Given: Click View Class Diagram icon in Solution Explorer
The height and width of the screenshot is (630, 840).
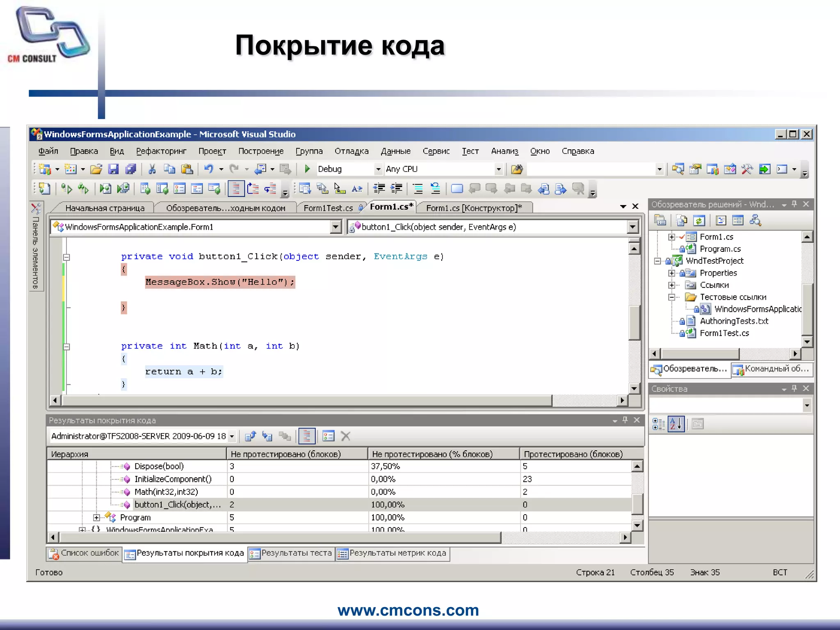Looking at the screenshot, I should click(x=755, y=221).
